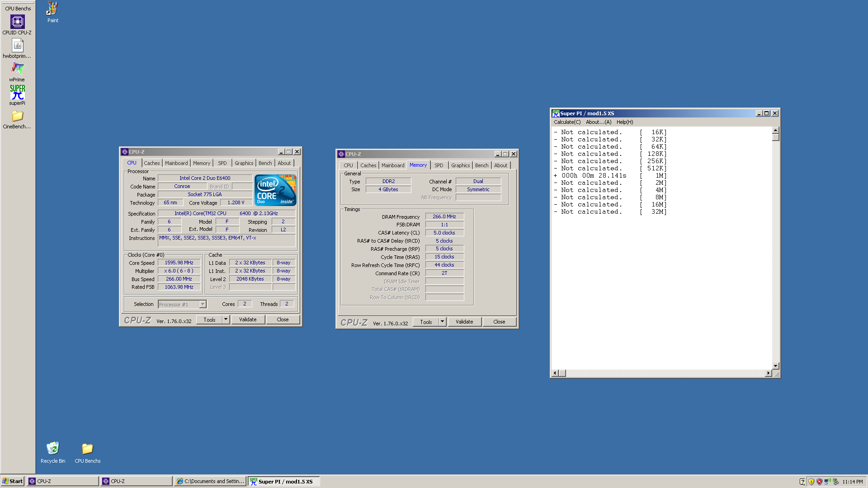The width and height of the screenshot is (868, 488).
Task: Select CPU tab in right CPU-Z window
Action: pos(348,165)
